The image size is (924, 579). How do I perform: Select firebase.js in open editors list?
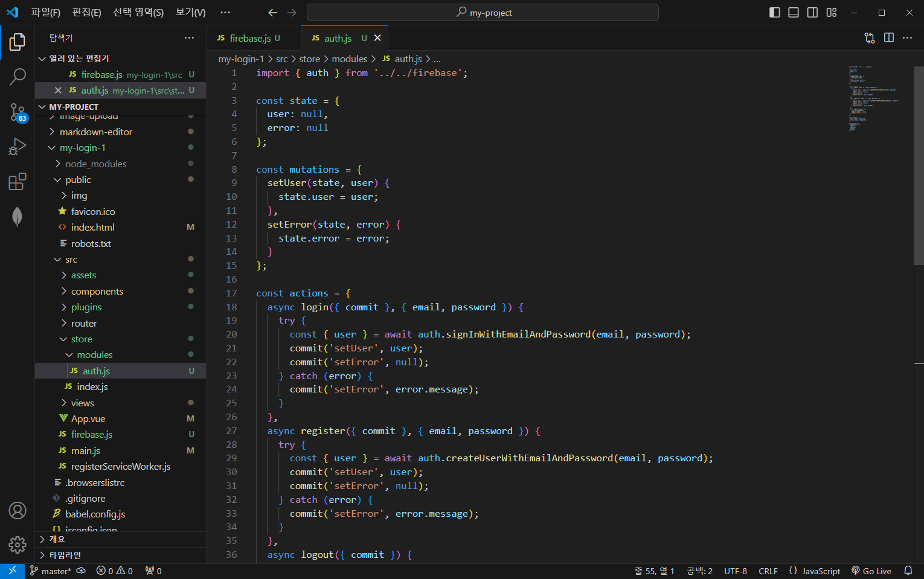(120, 74)
